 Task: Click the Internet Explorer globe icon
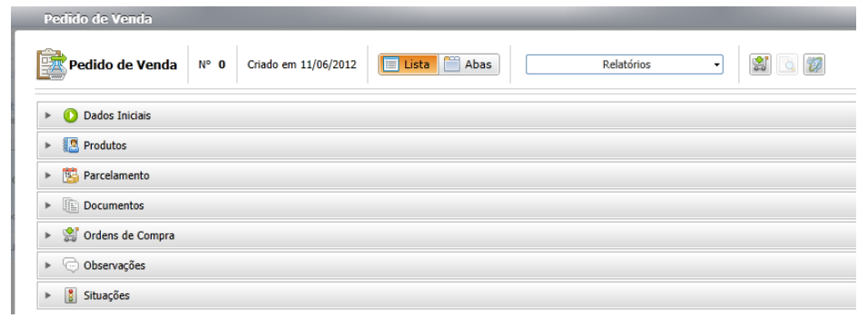814,65
